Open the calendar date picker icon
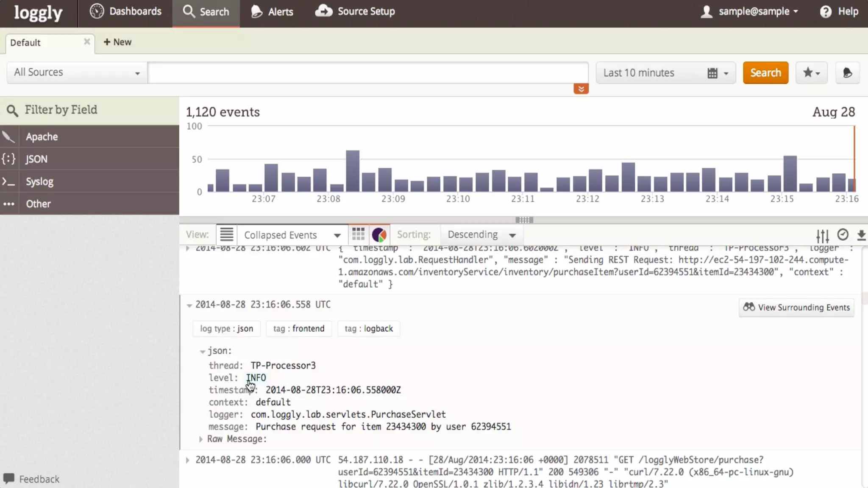This screenshot has height=488, width=868. pyautogui.click(x=713, y=73)
